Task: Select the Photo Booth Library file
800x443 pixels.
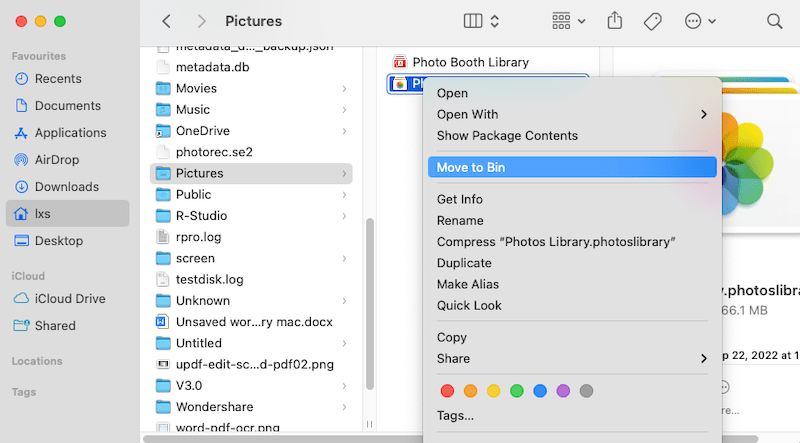Action: click(470, 62)
